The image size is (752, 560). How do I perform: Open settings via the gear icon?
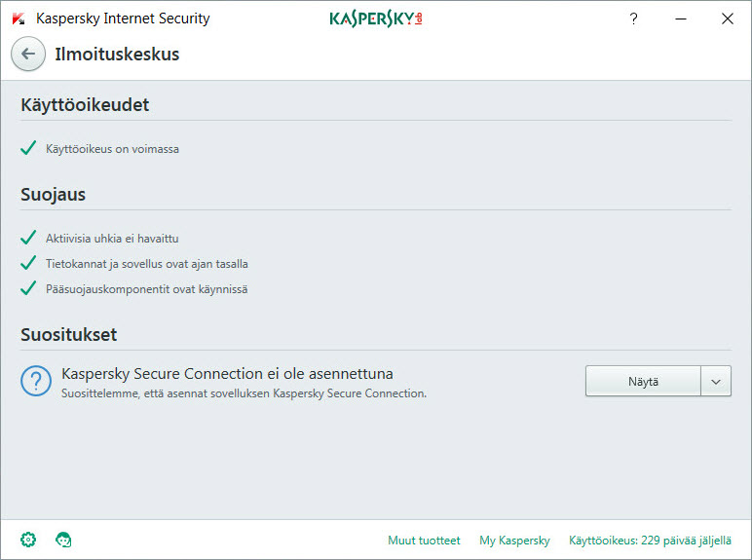28,540
